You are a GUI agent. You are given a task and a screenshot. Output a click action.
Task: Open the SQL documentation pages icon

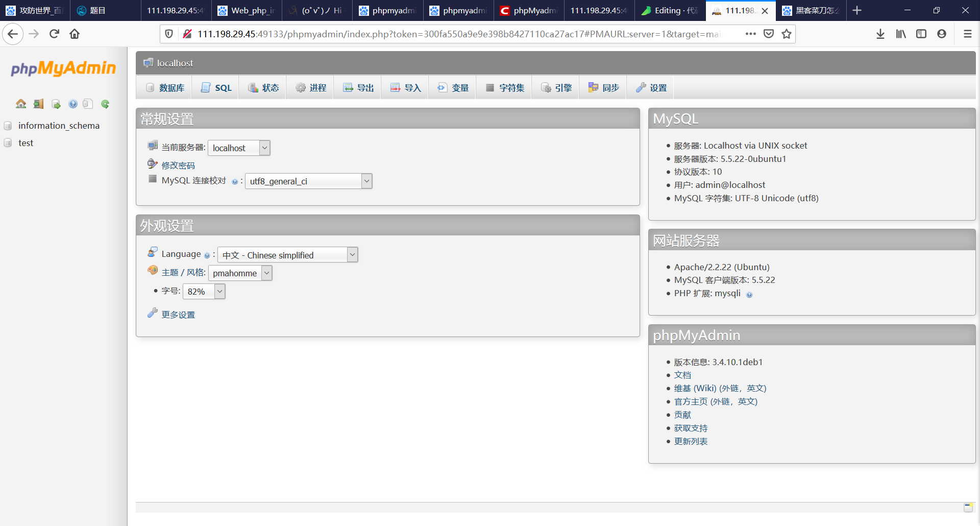pos(88,104)
